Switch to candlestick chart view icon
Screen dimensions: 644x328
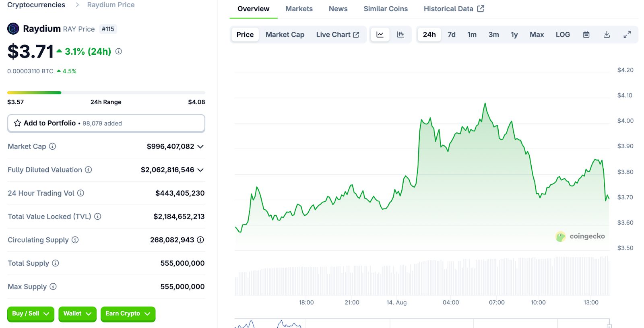click(400, 35)
